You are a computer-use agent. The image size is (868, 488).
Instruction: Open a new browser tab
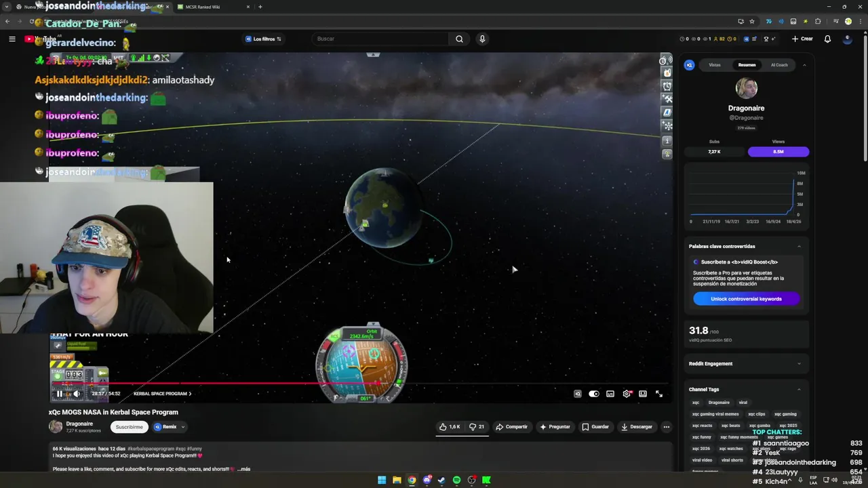[260, 7]
